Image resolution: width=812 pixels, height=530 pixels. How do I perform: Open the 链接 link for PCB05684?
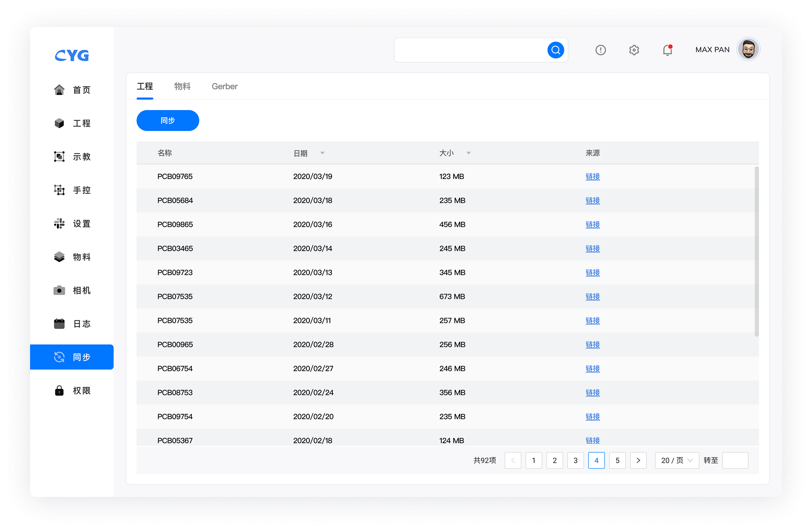pos(592,200)
